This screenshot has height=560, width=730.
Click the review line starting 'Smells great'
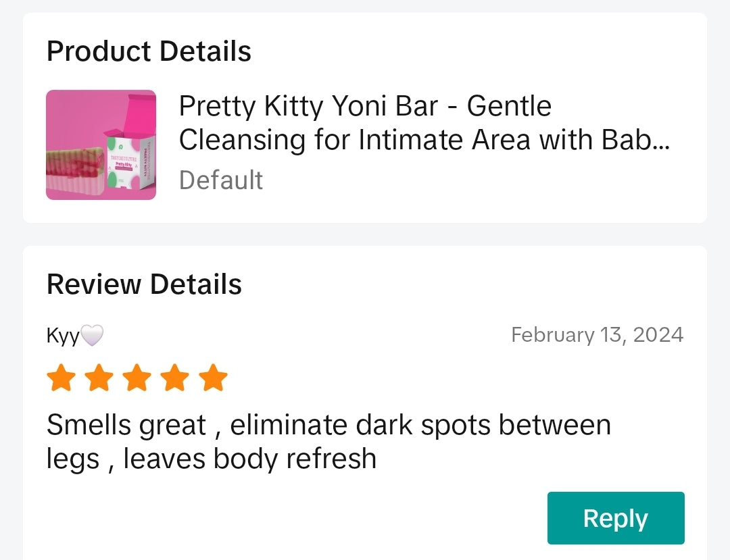click(x=328, y=426)
